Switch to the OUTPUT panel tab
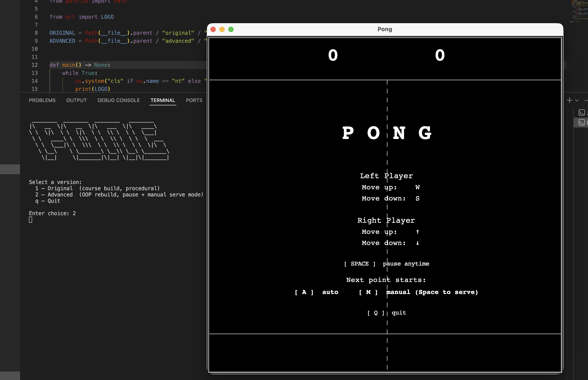588x380 pixels. coord(76,100)
